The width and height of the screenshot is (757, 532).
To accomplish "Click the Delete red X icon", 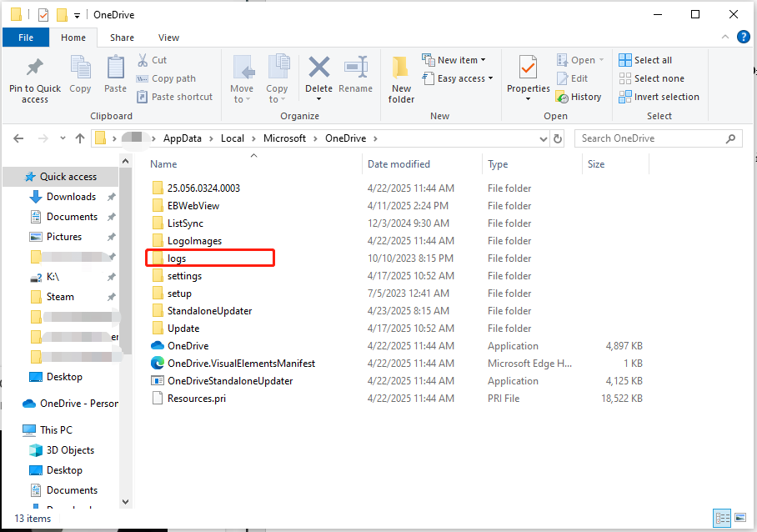I will pyautogui.click(x=319, y=67).
